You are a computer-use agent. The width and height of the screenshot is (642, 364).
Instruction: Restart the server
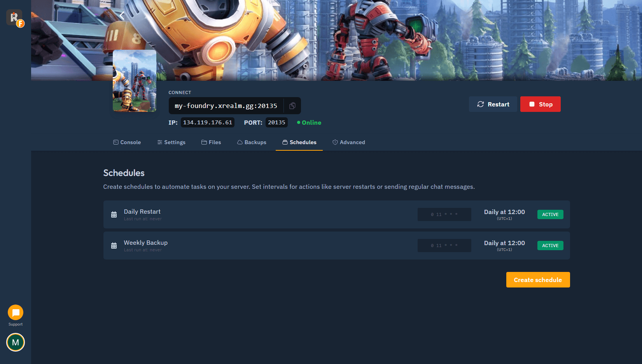pyautogui.click(x=493, y=104)
